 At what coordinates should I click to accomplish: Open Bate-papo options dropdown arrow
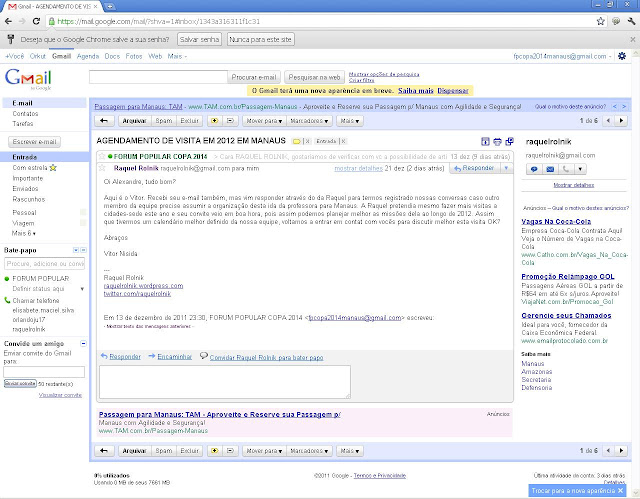(76, 250)
